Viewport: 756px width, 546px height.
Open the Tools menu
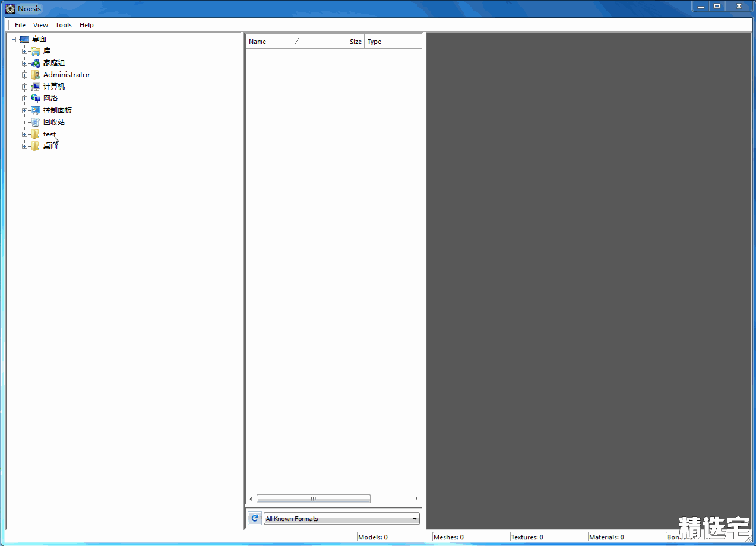pos(64,25)
